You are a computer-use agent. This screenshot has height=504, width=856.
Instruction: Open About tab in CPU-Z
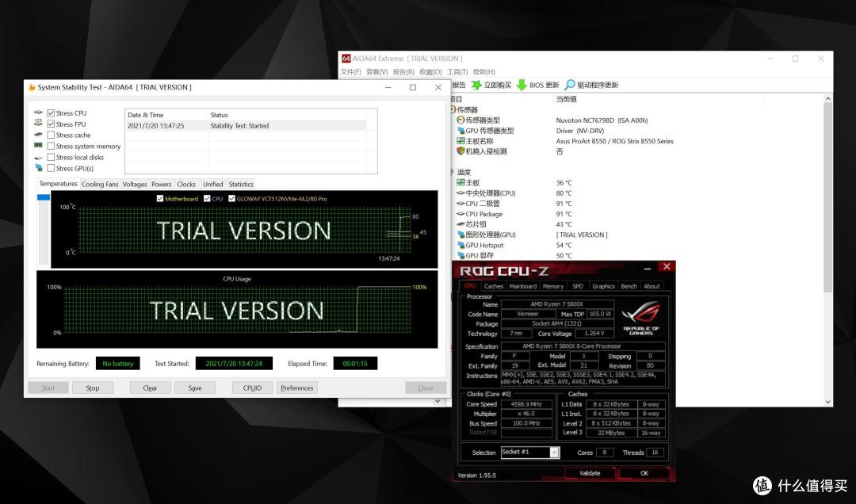click(x=652, y=286)
